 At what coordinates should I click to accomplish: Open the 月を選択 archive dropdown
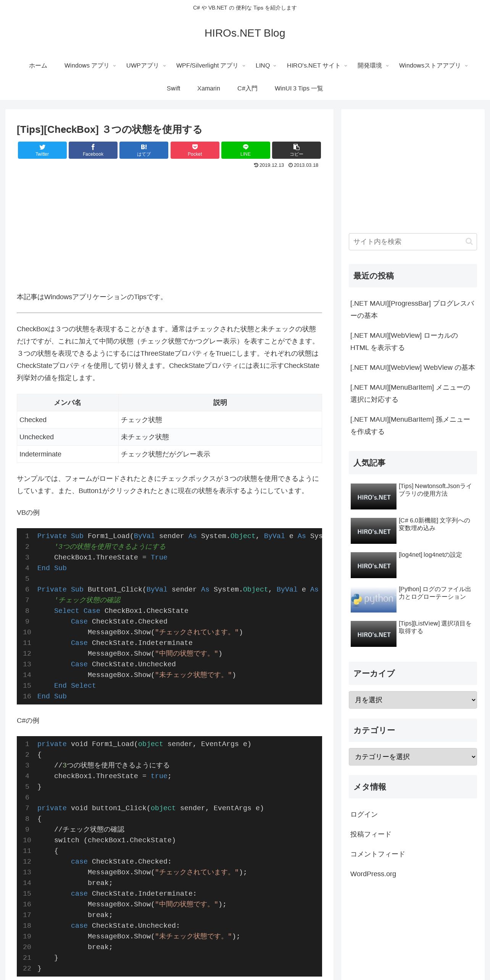coord(413,700)
